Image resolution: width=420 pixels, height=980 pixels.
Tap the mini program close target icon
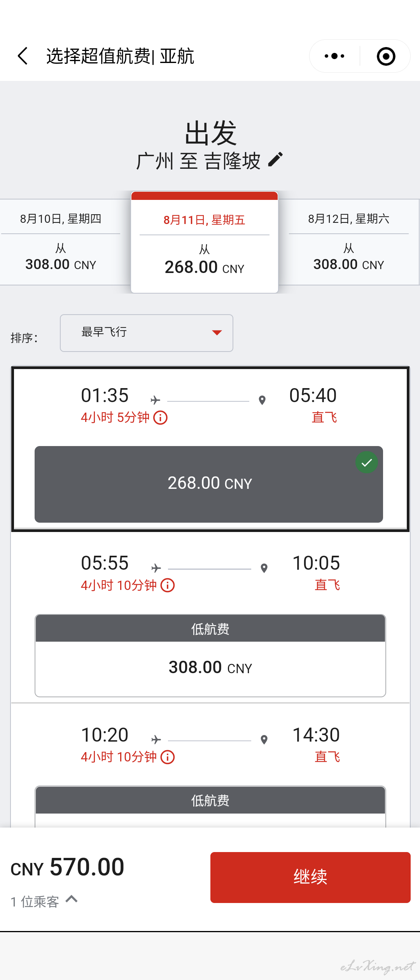[386, 56]
